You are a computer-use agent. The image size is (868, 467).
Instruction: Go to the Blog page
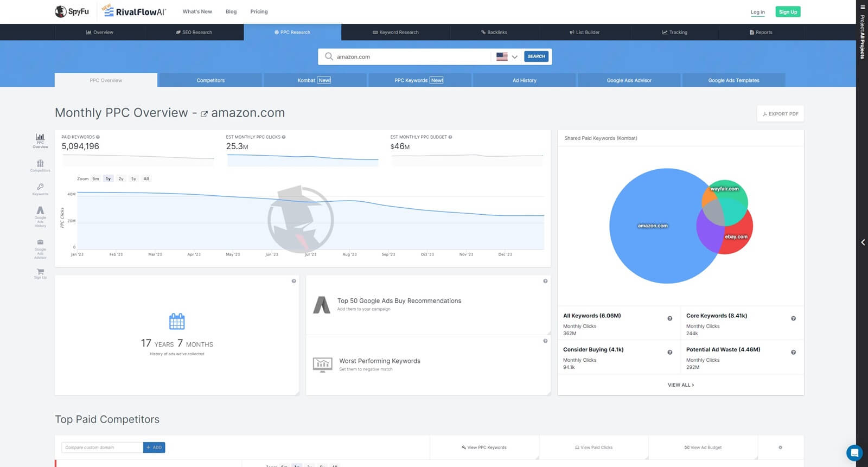[x=231, y=11]
